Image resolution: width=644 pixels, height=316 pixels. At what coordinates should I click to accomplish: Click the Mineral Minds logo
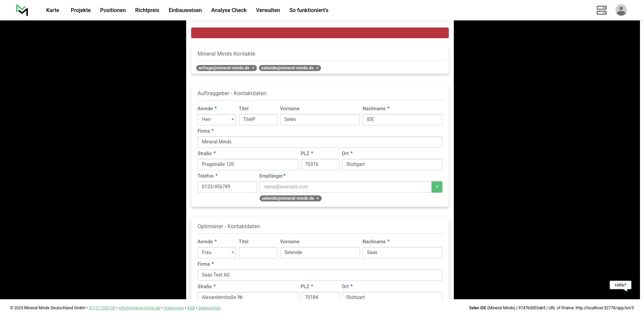(x=22, y=10)
